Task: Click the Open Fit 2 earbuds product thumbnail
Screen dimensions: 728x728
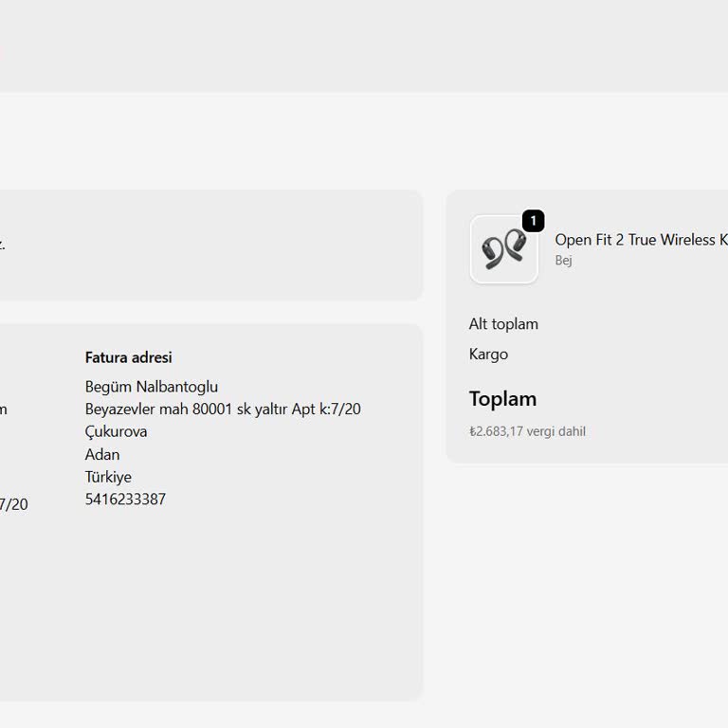Action: click(x=503, y=249)
